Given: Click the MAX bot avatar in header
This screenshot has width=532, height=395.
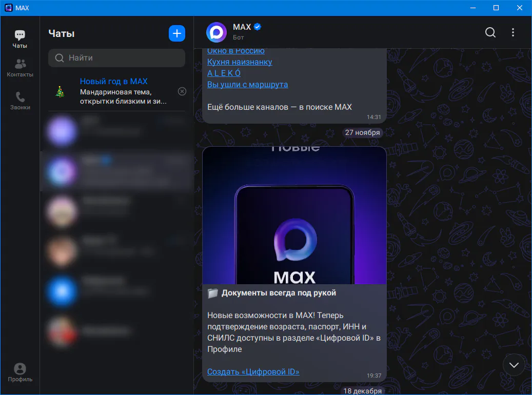Looking at the screenshot, I should pyautogui.click(x=216, y=32).
